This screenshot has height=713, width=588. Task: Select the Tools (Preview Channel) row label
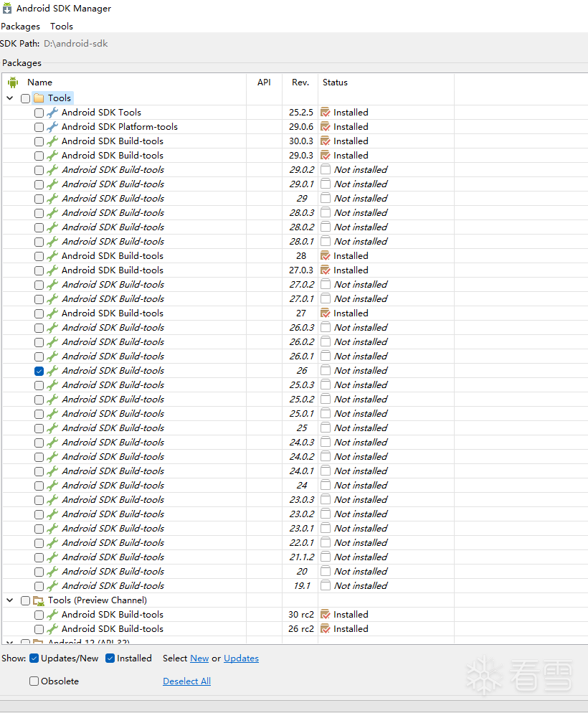coord(98,600)
